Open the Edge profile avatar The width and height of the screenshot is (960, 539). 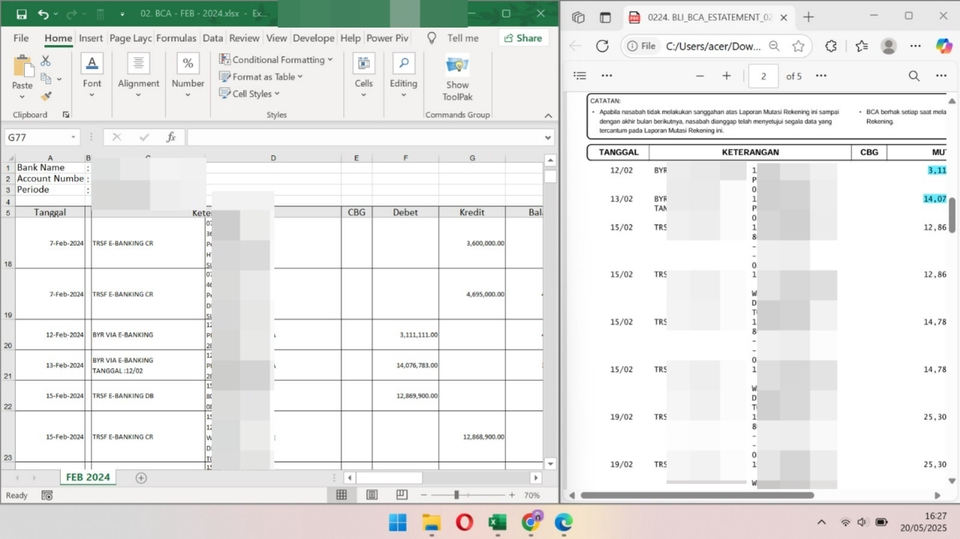(x=888, y=46)
